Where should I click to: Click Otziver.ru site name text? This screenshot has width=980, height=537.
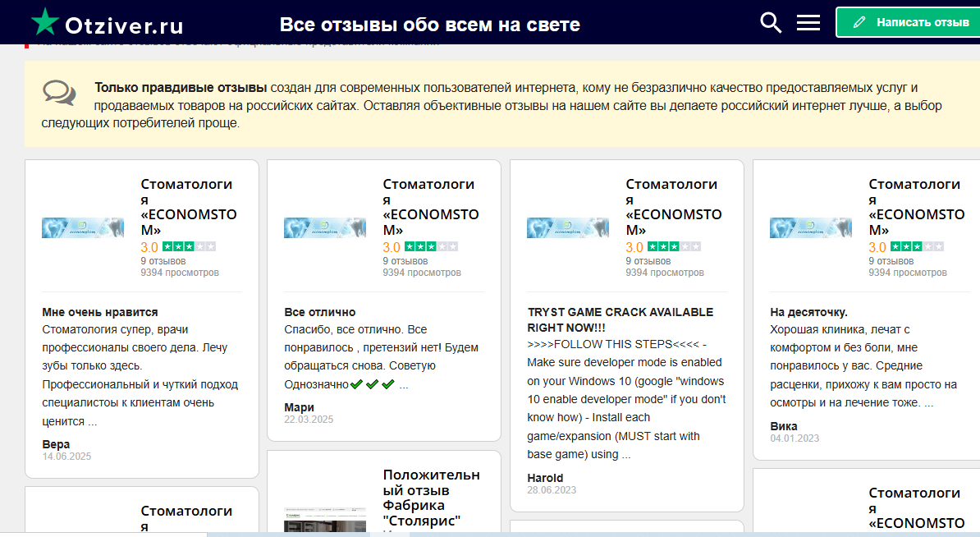click(x=125, y=25)
